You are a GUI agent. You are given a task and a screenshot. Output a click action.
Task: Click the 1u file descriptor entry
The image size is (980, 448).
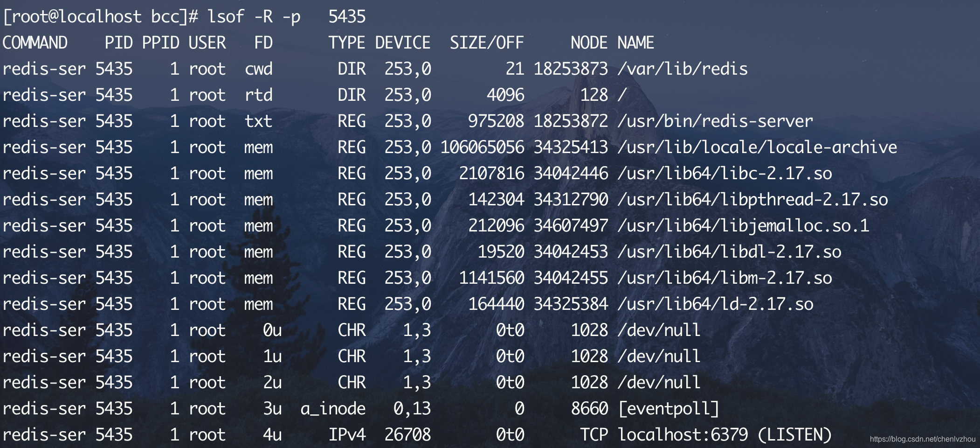(x=273, y=357)
